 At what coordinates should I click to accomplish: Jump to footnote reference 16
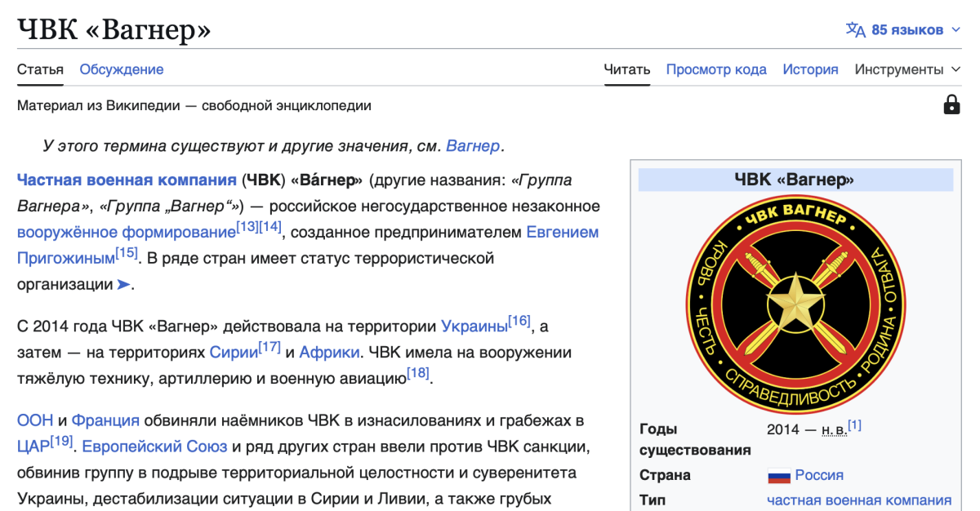[519, 321]
